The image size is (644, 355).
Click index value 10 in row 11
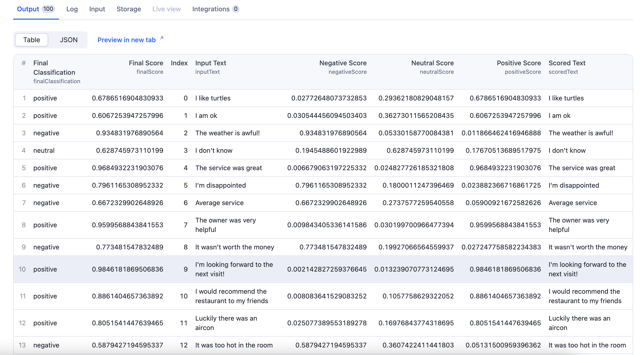pos(184,296)
